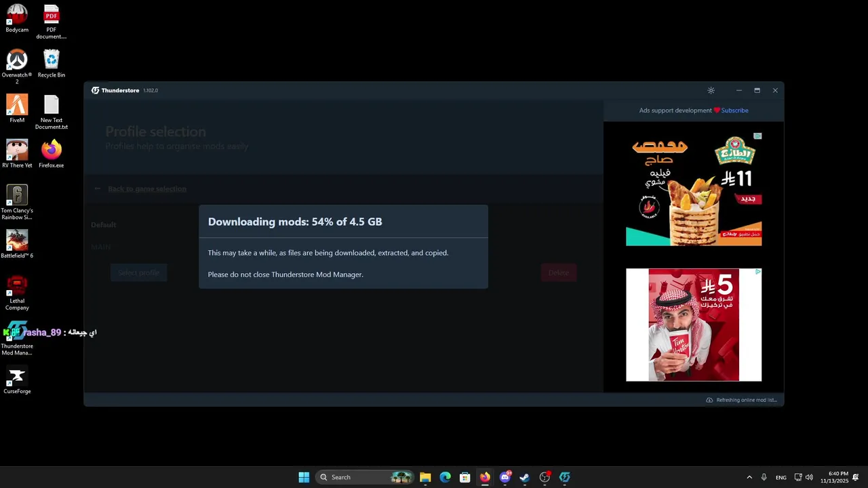Click the cloud refresh status icon

coord(709,400)
